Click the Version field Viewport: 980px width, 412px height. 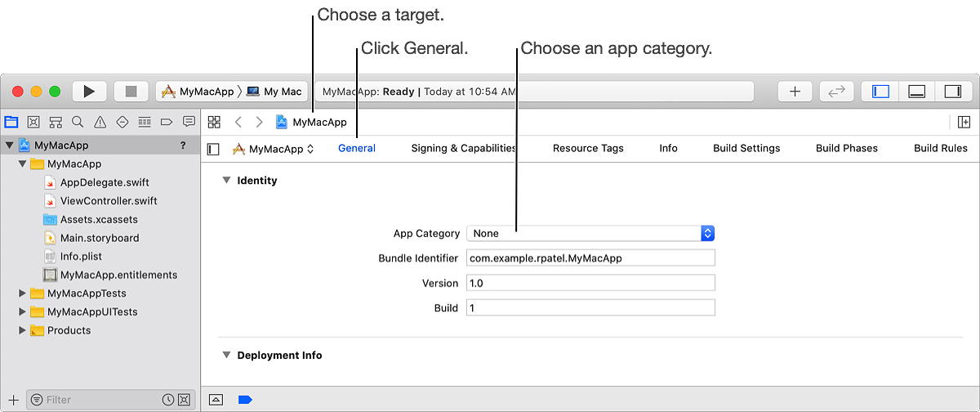tap(590, 283)
